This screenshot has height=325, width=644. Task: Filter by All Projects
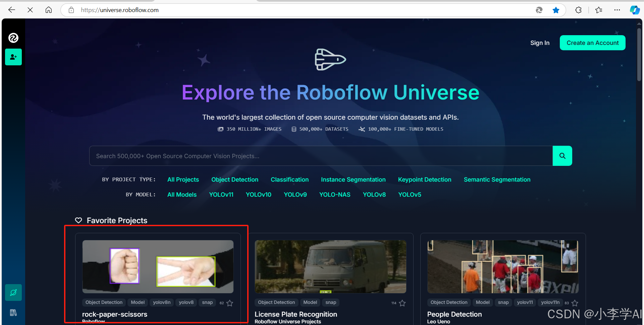click(183, 180)
